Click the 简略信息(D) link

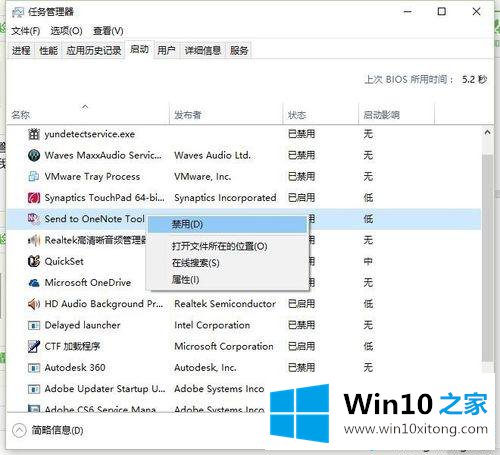pos(57,431)
